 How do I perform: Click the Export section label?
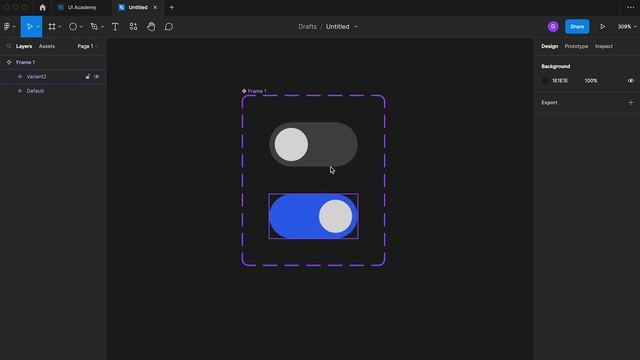[549, 102]
